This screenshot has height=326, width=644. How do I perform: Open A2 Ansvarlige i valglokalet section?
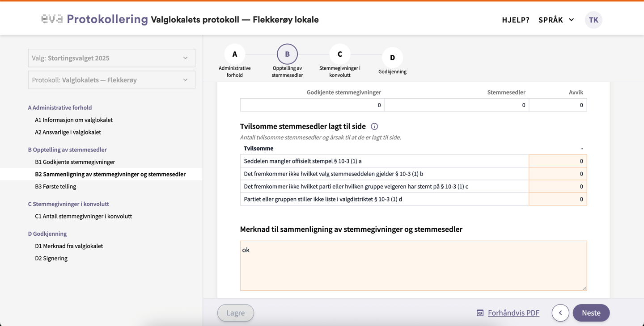68,132
